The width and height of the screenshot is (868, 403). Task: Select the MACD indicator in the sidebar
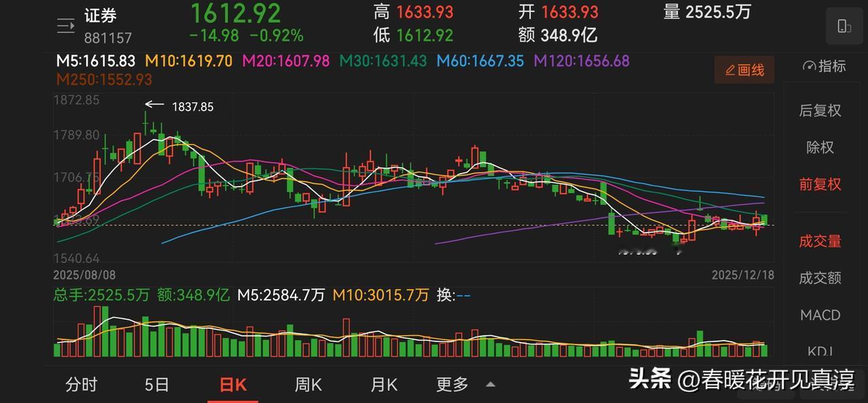820,315
